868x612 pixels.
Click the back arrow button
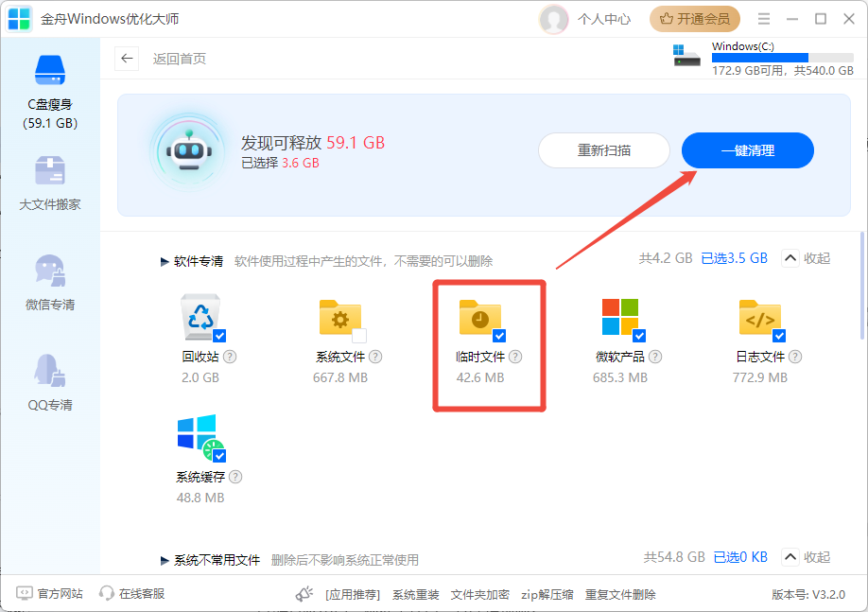127,58
